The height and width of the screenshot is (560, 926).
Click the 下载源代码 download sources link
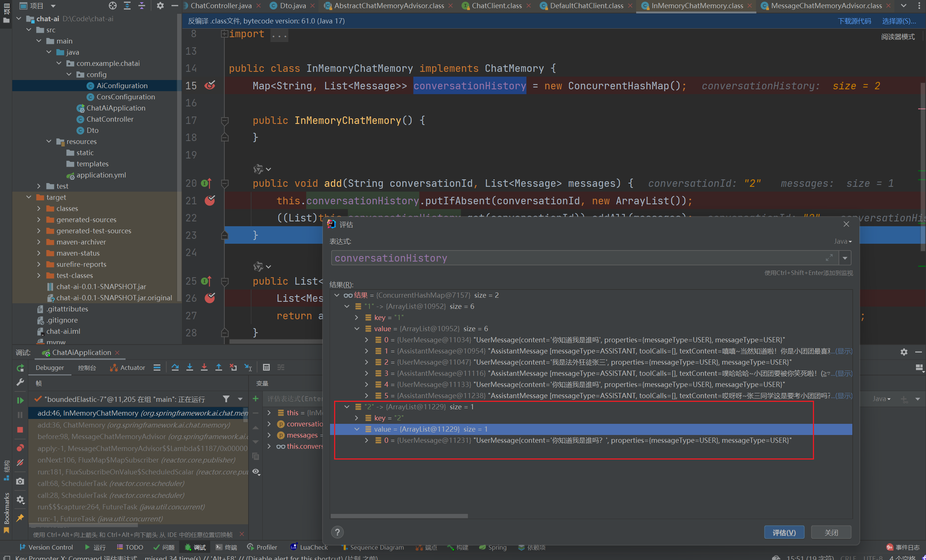pos(854,21)
